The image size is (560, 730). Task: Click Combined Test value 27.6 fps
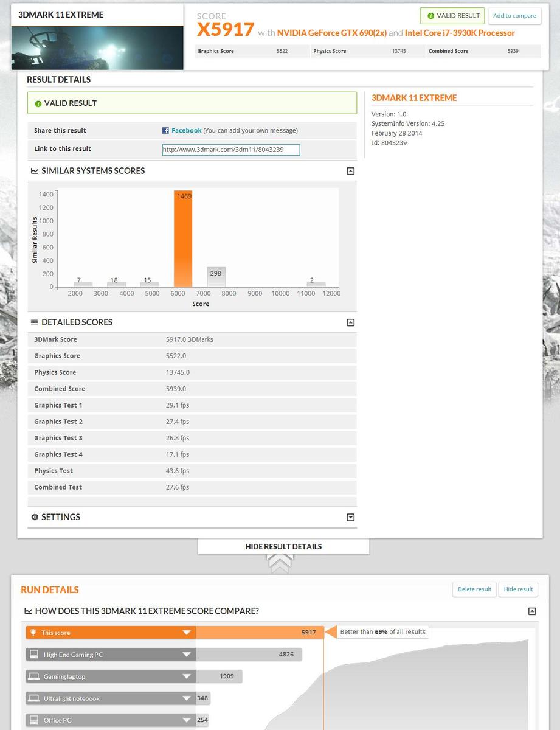click(x=178, y=487)
